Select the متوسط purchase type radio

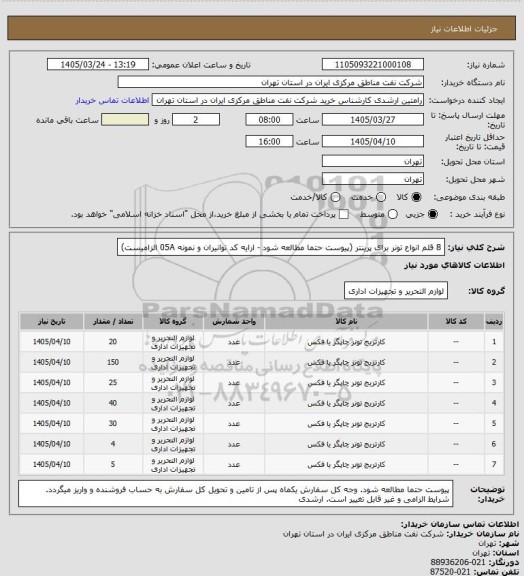(x=393, y=214)
